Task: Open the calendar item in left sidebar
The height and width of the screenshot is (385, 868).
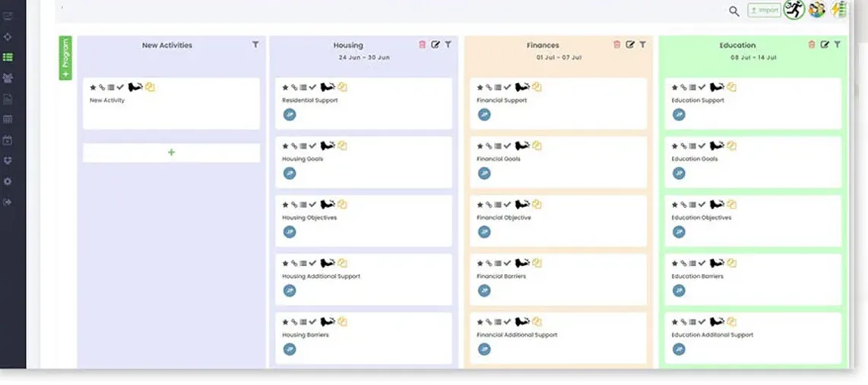Action: (x=8, y=140)
